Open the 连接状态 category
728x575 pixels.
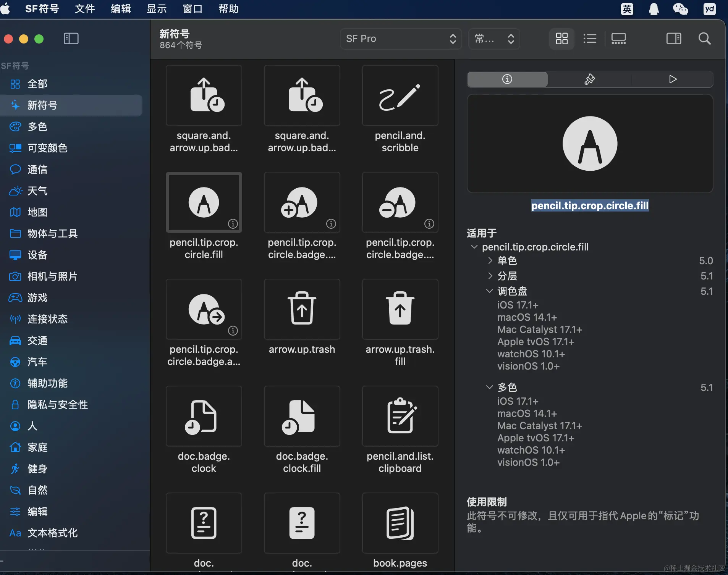[71, 319]
